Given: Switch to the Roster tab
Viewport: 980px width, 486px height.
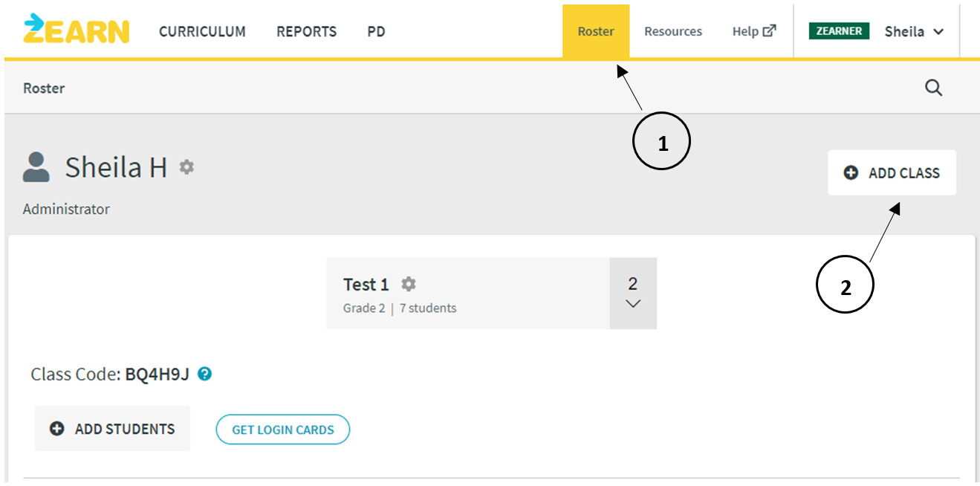Looking at the screenshot, I should [x=596, y=31].
